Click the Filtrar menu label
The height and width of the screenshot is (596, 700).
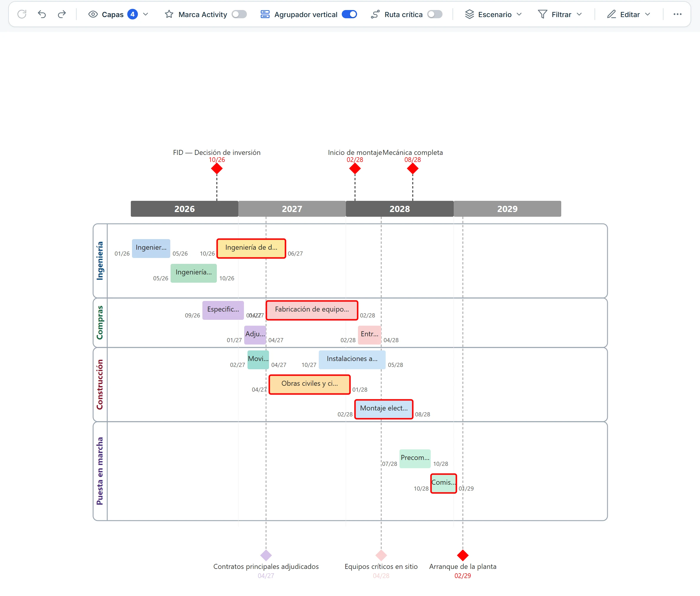pyautogui.click(x=561, y=14)
